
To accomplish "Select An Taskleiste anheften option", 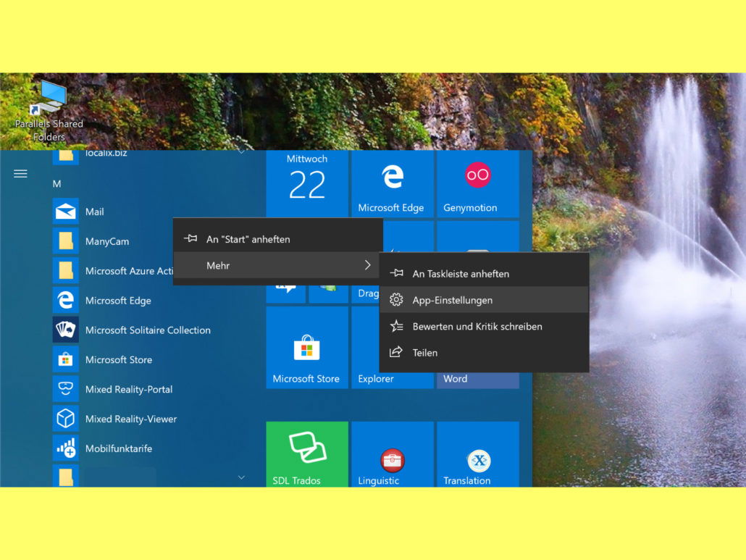I will [x=483, y=274].
